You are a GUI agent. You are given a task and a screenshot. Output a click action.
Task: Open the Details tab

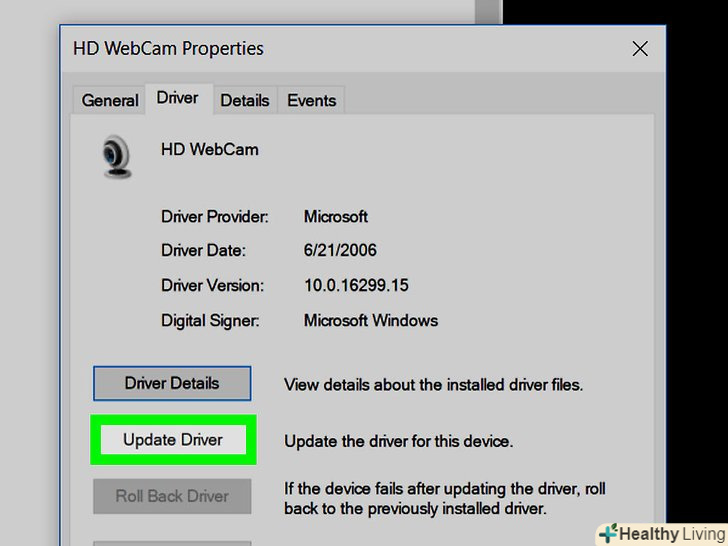coord(245,100)
